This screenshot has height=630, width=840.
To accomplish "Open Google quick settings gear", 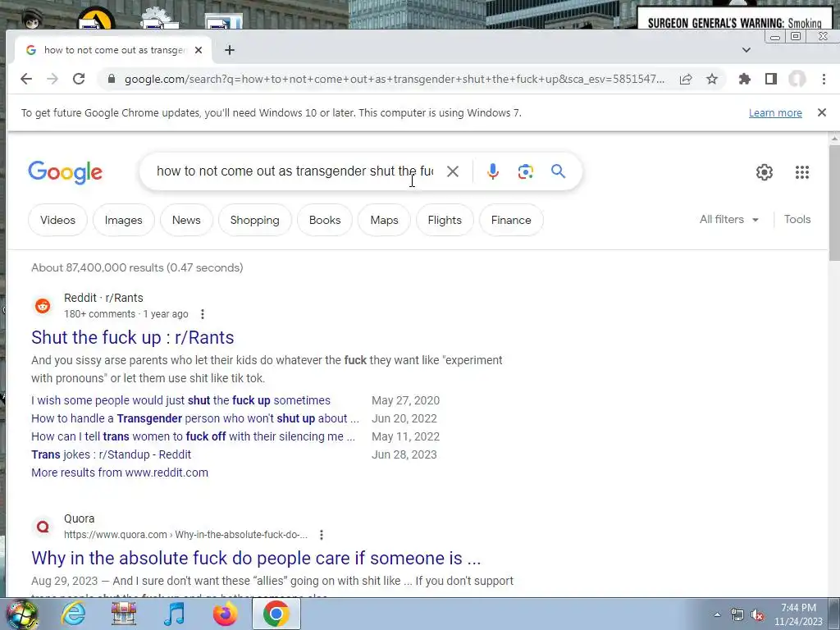I will 765,172.
